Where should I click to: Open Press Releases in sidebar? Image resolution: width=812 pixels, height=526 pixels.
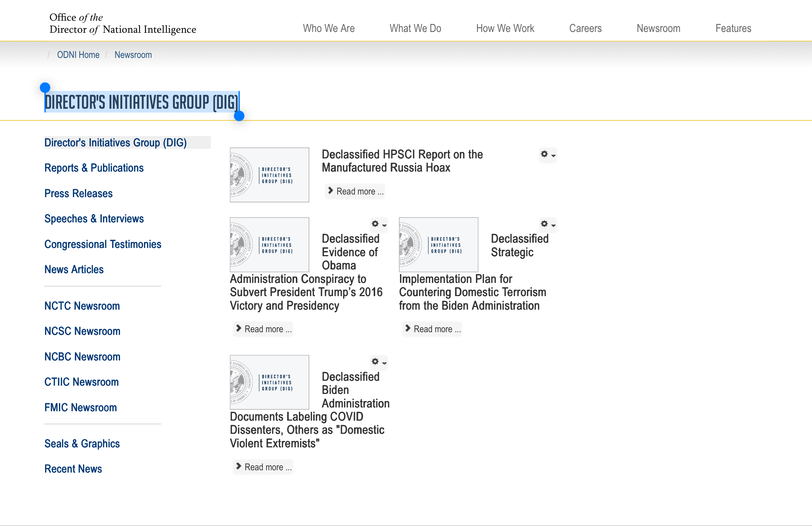pyautogui.click(x=79, y=193)
